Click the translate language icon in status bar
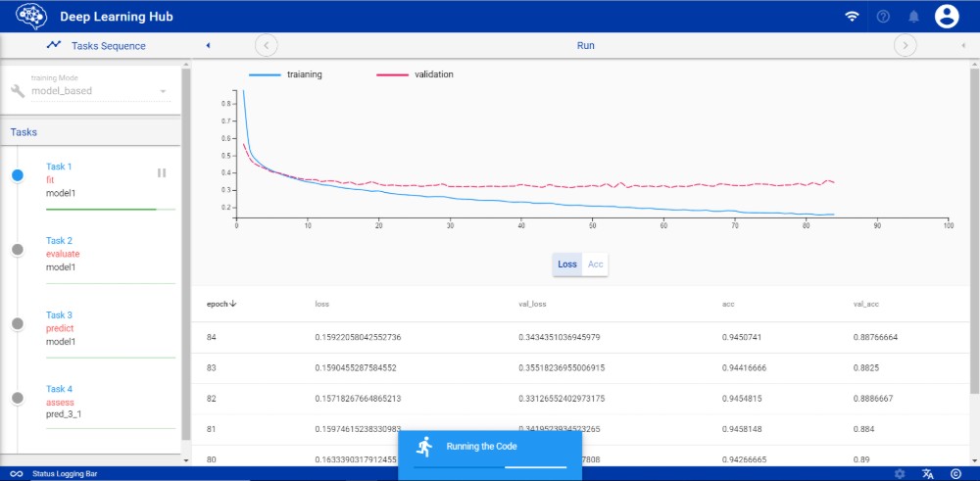This screenshot has height=481, width=980. 927,474
